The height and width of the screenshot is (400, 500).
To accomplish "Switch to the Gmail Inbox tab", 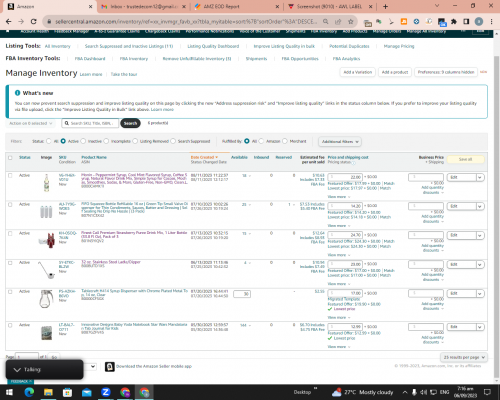I will [143, 7].
